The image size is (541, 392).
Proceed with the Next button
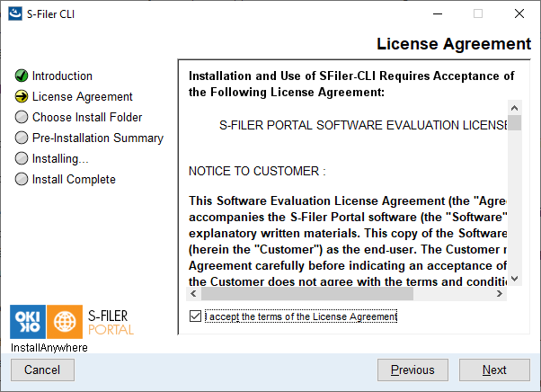pyautogui.click(x=494, y=370)
